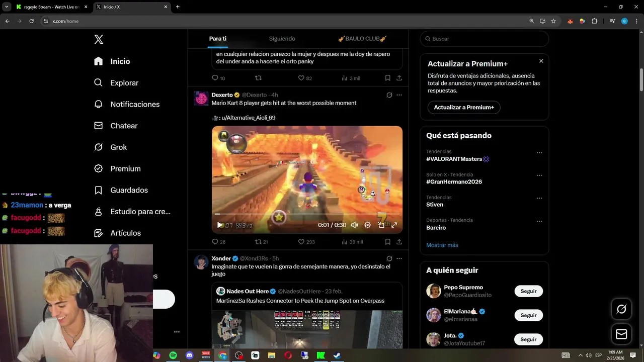The width and height of the screenshot is (644, 362).
Task: Open the browser media controls icon
Action: click(612, 21)
